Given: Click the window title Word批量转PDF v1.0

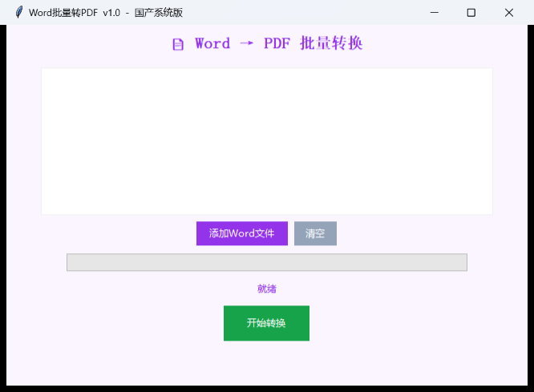Looking at the screenshot, I should (x=75, y=13).
